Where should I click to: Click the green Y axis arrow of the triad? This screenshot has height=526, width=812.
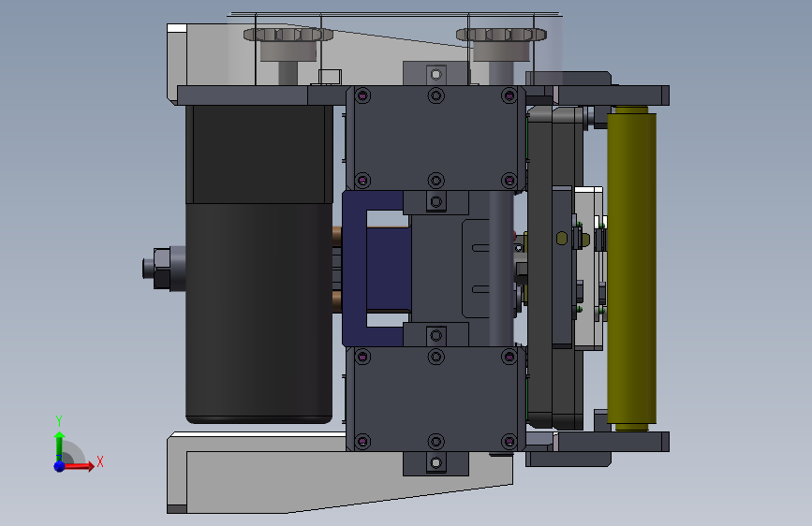(60, 445)
